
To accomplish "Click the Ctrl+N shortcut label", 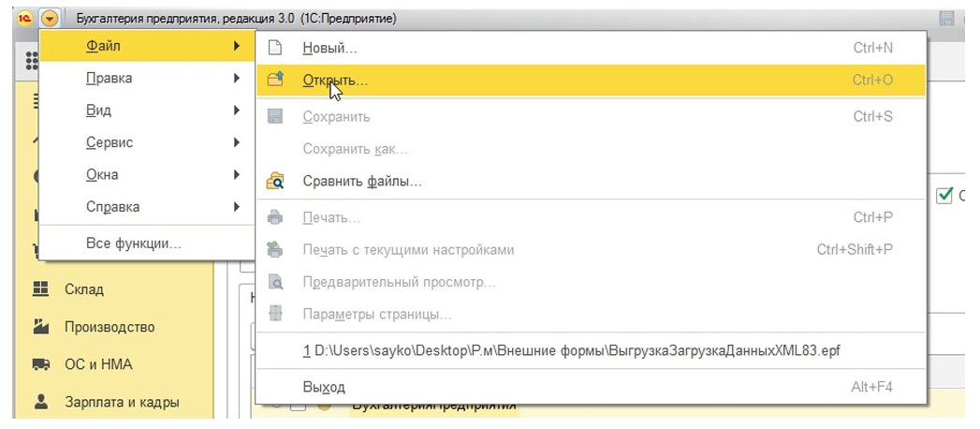I will 873,48.
